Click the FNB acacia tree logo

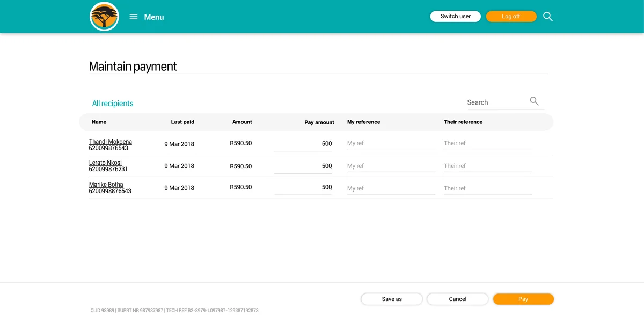point(104,17)
